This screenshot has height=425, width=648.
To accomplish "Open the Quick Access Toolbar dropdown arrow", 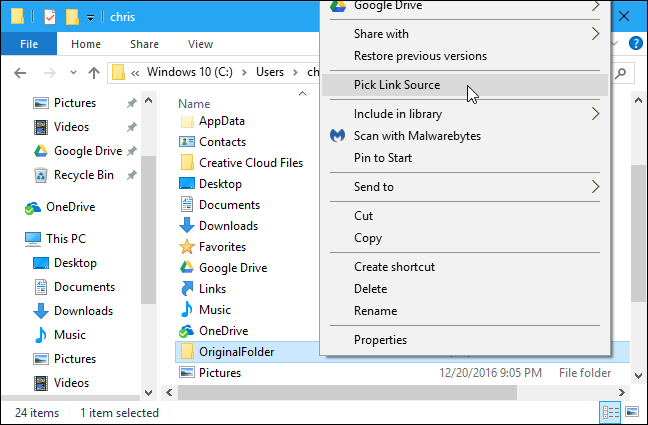I will [90, 17].
